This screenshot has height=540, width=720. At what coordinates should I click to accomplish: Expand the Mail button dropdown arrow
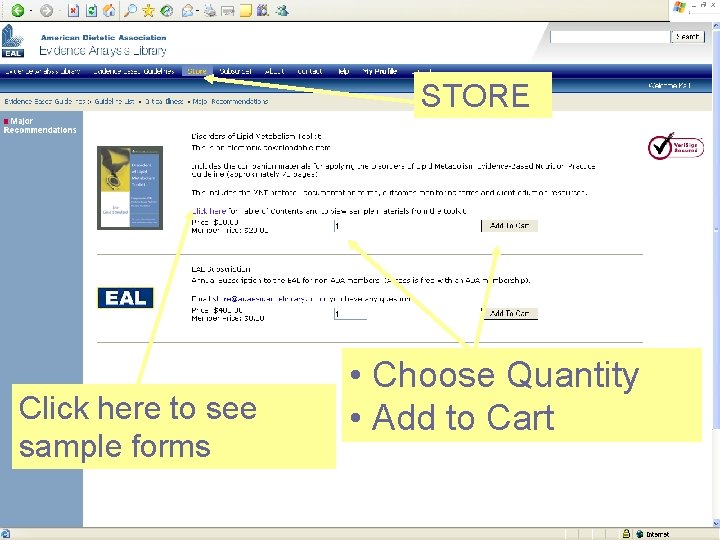(x=197, y=11)
